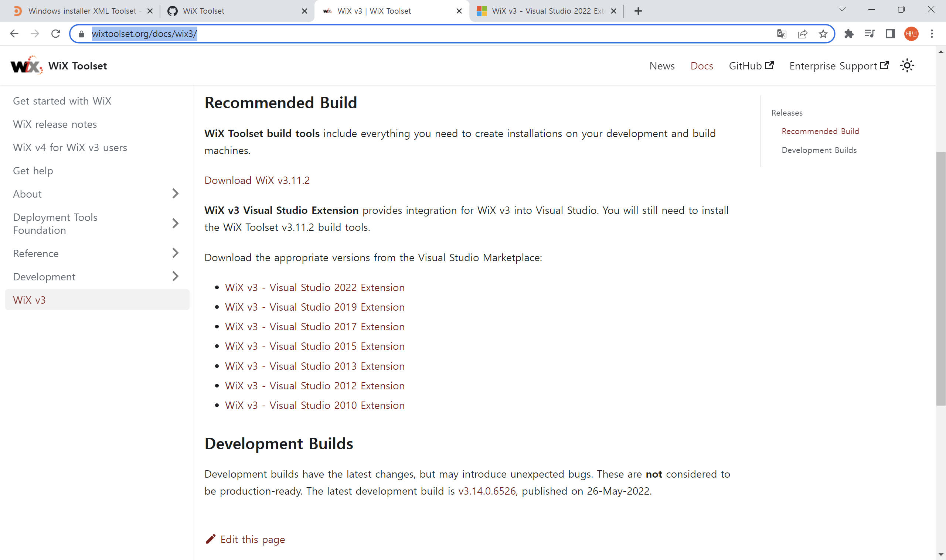Open GitHub external link in navigation
The height and width of the screenshot is (560, 946).
click(x=751, y=66)
